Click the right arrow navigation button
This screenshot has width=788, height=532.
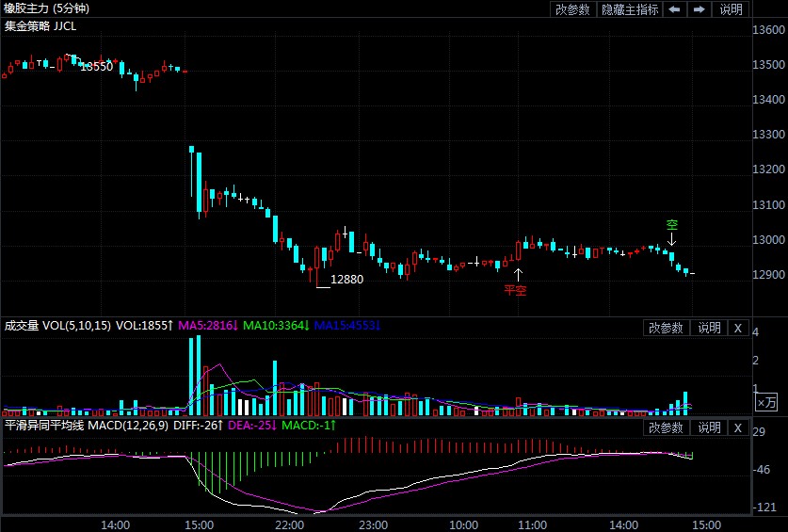click(699, 9)
